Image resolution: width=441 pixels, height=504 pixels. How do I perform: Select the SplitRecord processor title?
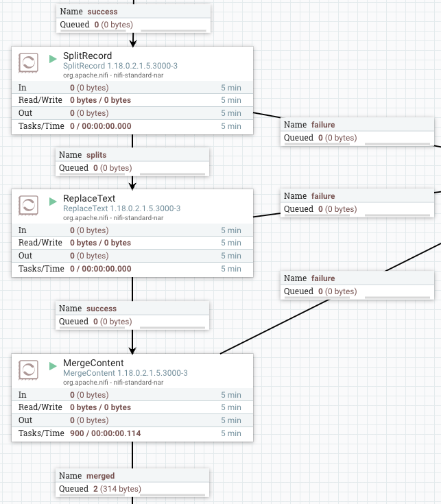pos(87,56)
